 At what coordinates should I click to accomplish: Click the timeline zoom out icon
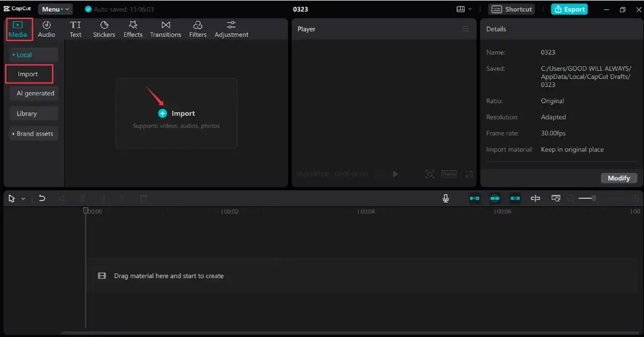pyautogui.click(x=571, y=198)
